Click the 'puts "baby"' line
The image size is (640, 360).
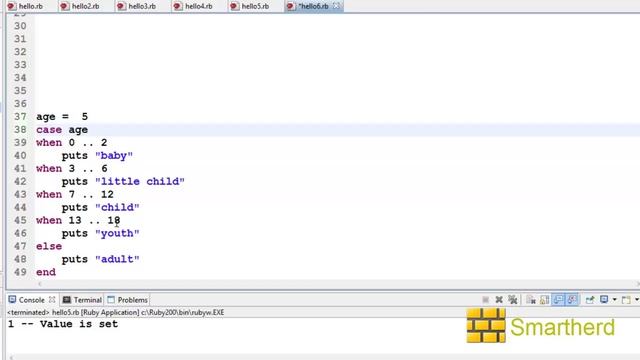coord(97,156)
